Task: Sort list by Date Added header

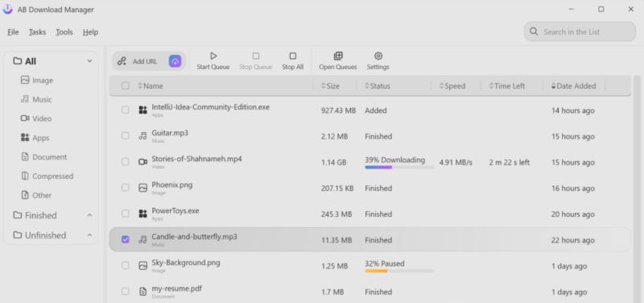Action: [x=573, y=86]
